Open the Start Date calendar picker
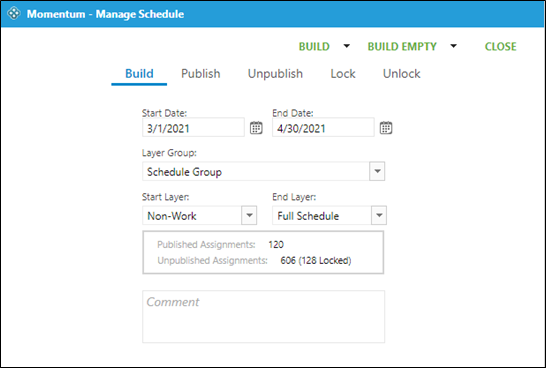The image size is (546, 368). 256,128
